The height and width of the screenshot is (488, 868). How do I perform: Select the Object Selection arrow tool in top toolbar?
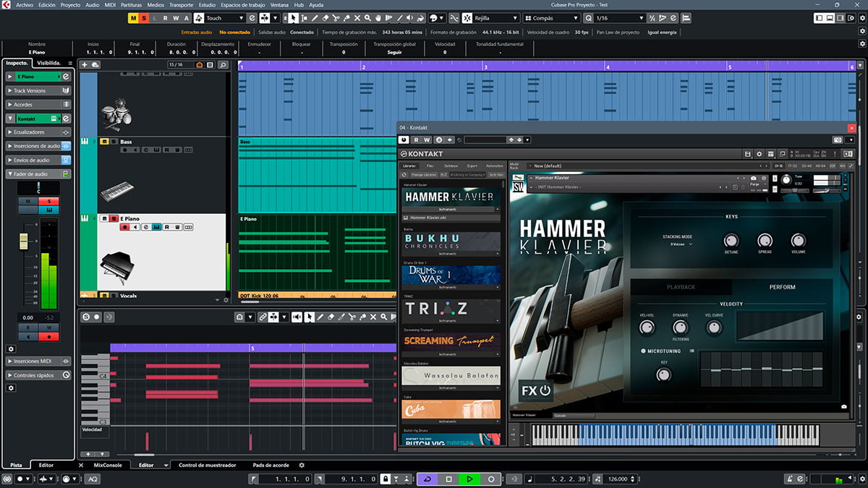point(293,18)
